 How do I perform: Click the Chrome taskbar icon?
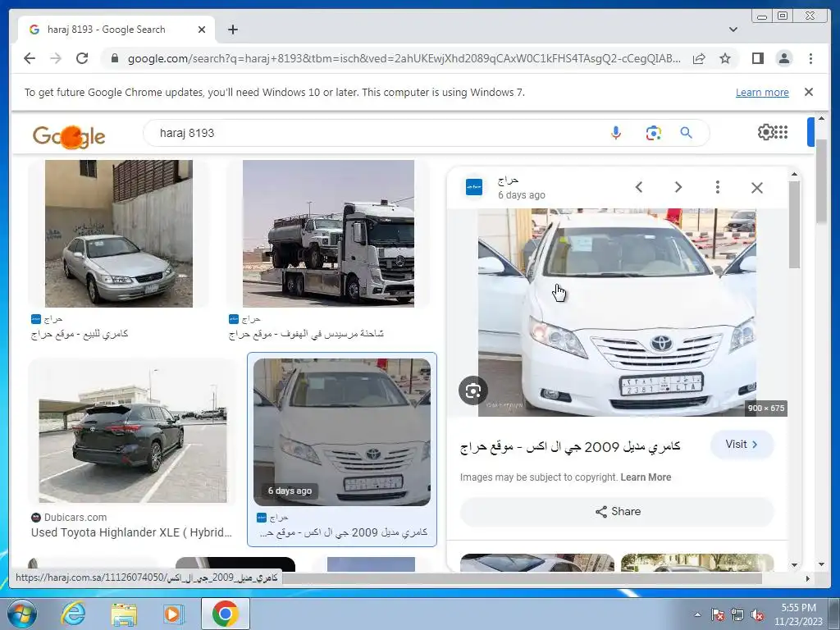coord(225,614)
